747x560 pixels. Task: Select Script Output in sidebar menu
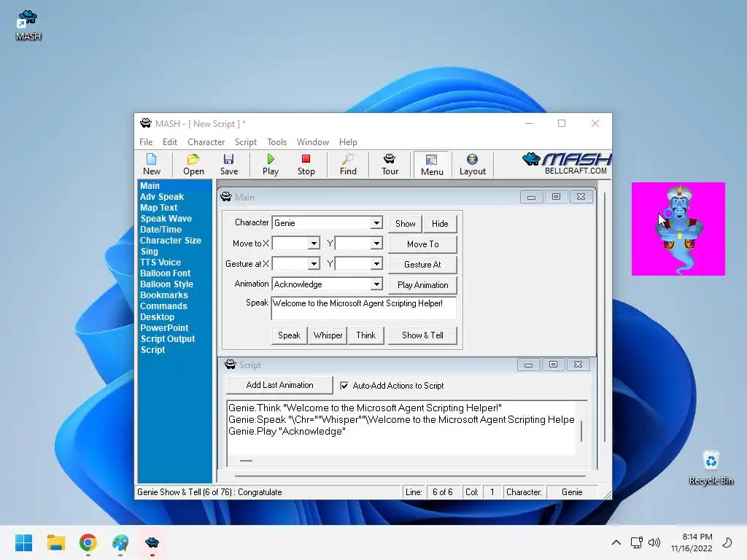[x=168, y=339]
